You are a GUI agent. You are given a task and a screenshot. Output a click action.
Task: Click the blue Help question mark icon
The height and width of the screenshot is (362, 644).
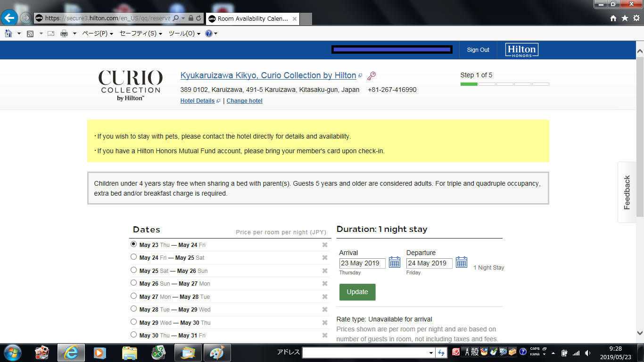point(209,33)
